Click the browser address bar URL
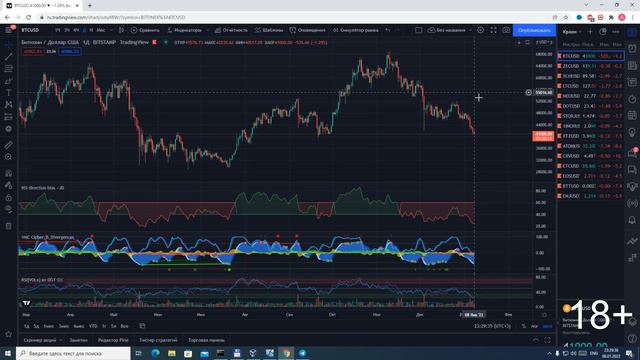 116,18
